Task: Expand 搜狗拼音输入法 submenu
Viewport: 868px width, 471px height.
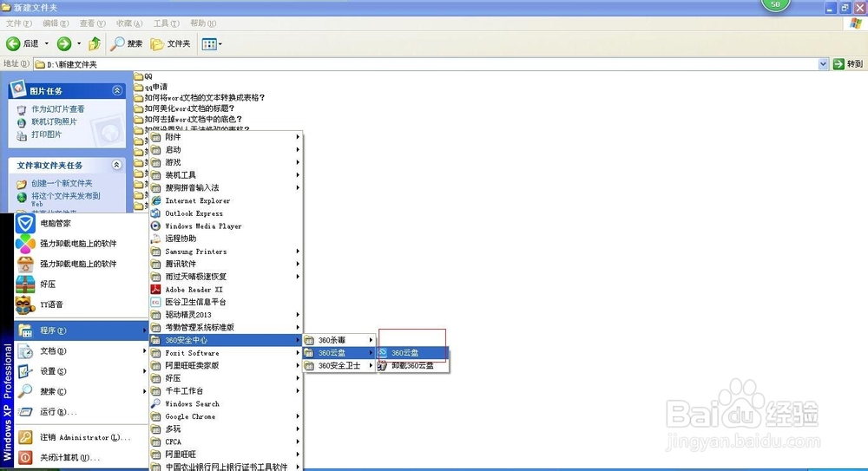Action: (226, 187)
